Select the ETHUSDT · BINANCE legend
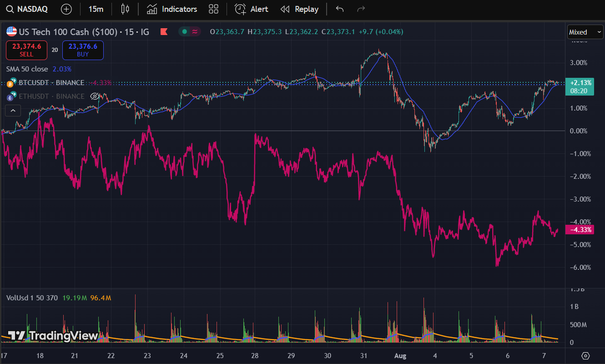 click(51, 96)
